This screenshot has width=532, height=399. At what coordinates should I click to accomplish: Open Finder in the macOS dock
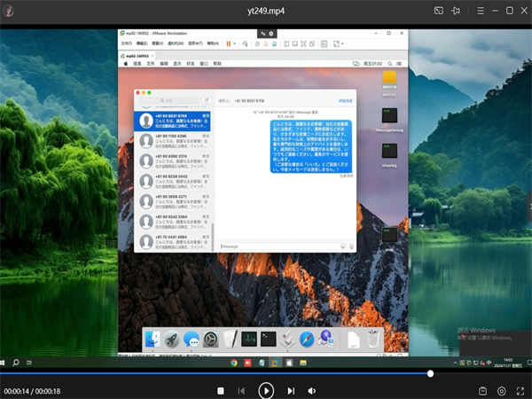152,339
